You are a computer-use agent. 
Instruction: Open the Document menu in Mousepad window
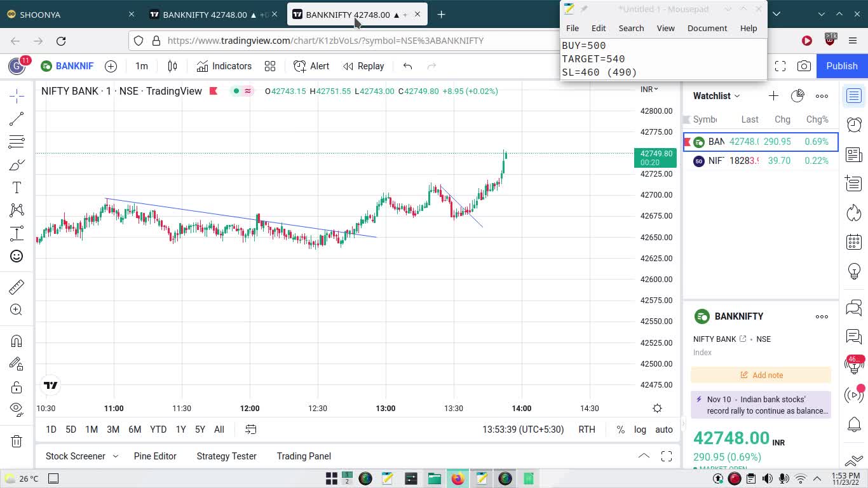(x=707, y=28)
